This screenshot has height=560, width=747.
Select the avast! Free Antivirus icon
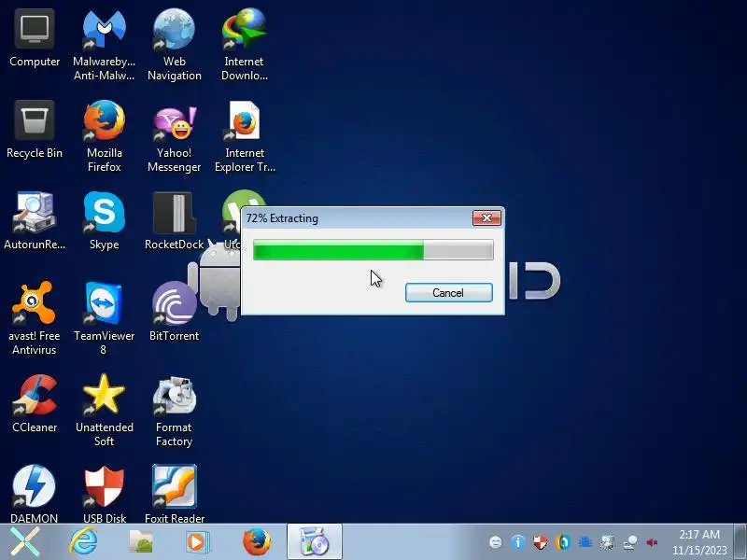[35, 318]
